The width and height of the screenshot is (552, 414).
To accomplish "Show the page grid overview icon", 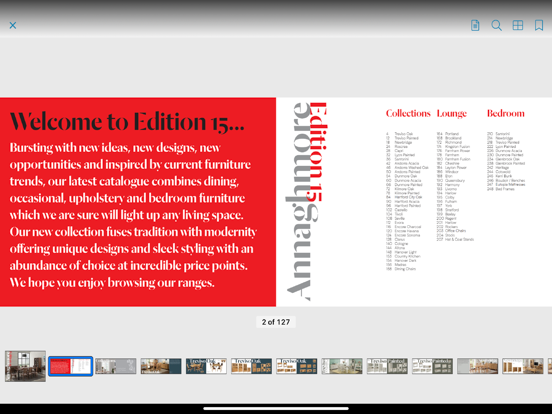I will pos(518,25).
